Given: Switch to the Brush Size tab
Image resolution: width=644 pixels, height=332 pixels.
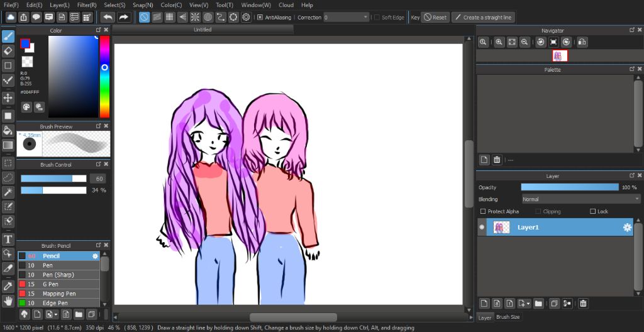Looking at the screenshot, I should (508, 317).
